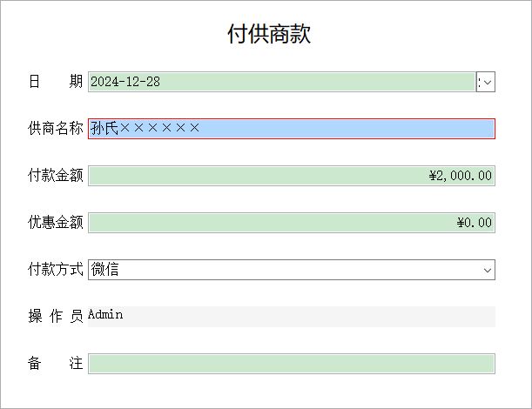This screenshot has width=532, height=409.
Task: Focus the 付款金额 field showing ¥2,000.00
Action: click(292, 176)
